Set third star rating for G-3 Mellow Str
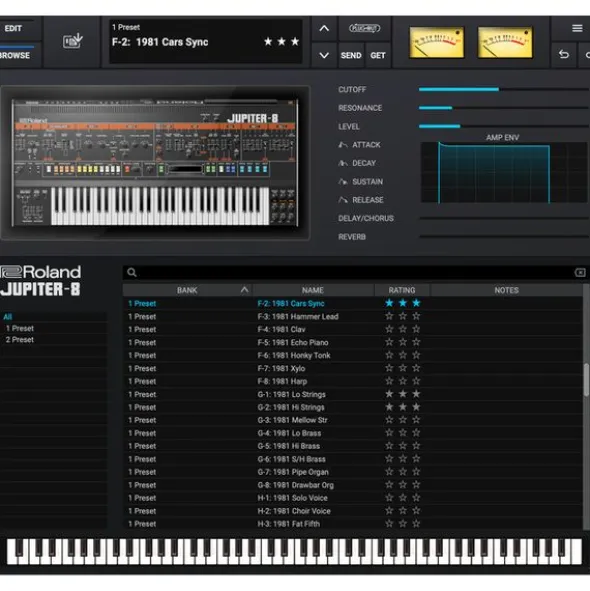The height and width of the screenshot is (591, 590). [x=416, y=420]
